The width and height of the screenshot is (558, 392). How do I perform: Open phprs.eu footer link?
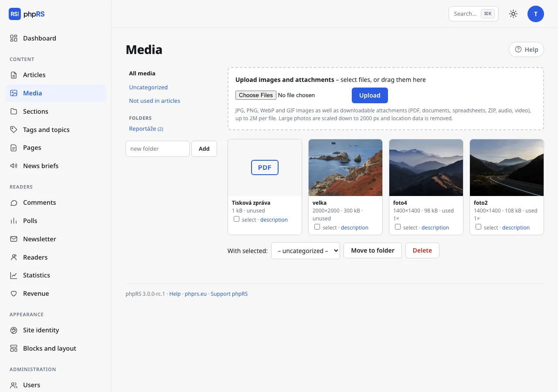click(196, 294)
